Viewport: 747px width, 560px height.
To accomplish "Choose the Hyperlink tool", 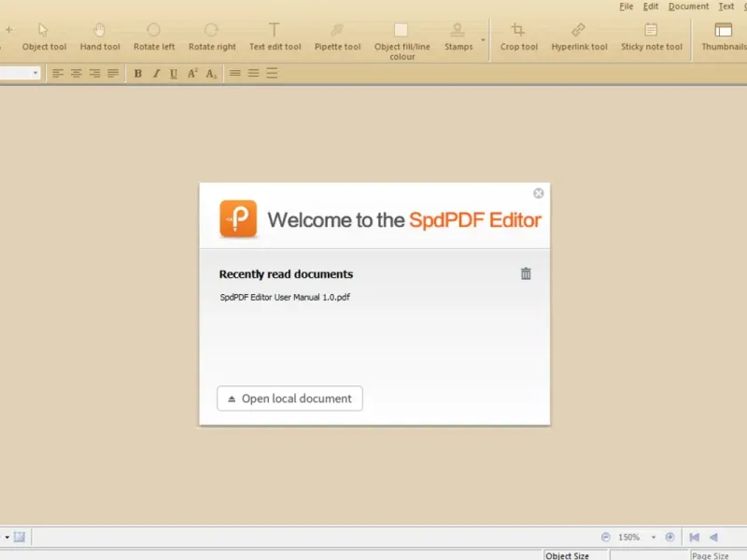I will tap(579, 36).
